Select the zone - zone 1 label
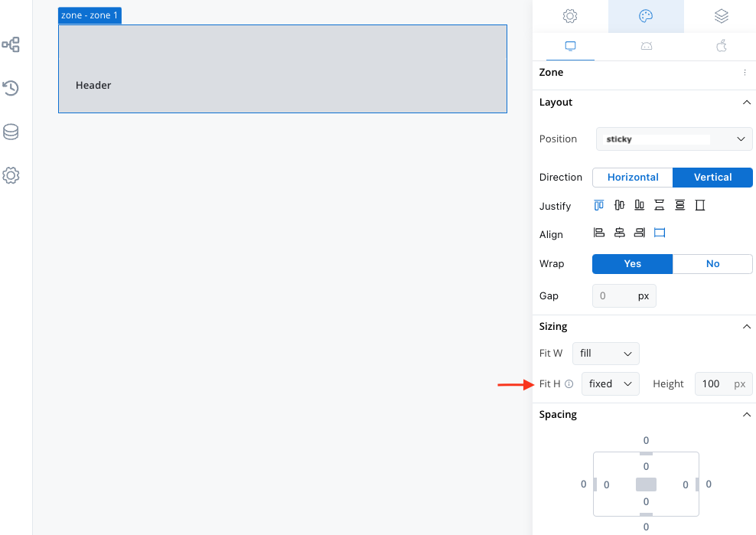Viewport: 756px width, 535px height. 90,15
